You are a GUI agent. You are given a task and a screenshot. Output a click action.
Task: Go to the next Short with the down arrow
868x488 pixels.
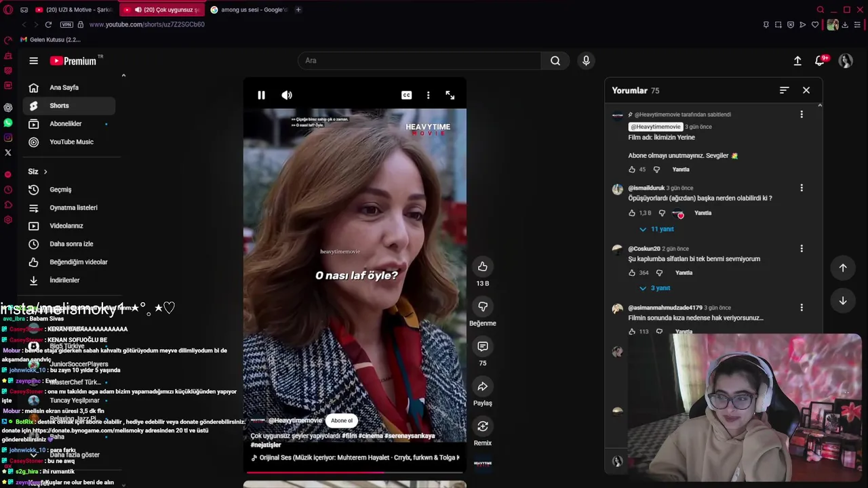(x=843, y=301)
